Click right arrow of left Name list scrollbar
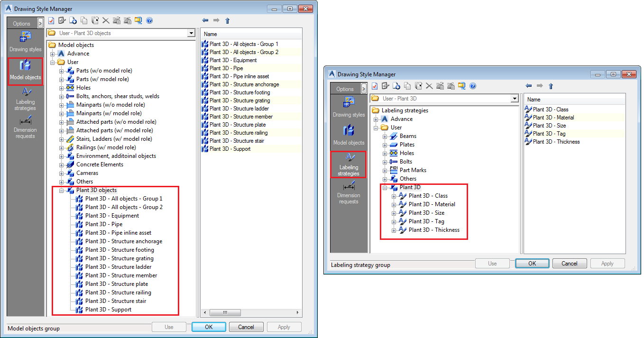The height and width of the screenshot is (338, 644). (298, 313)
